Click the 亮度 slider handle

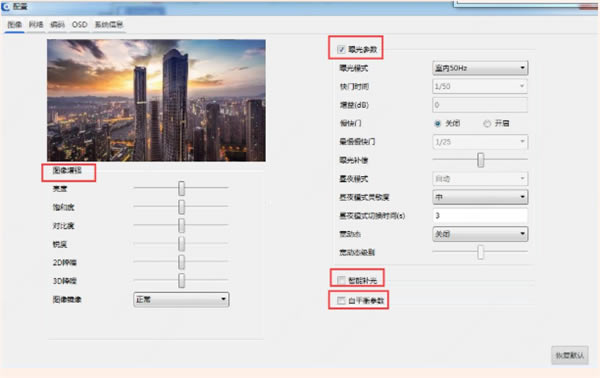181,188
